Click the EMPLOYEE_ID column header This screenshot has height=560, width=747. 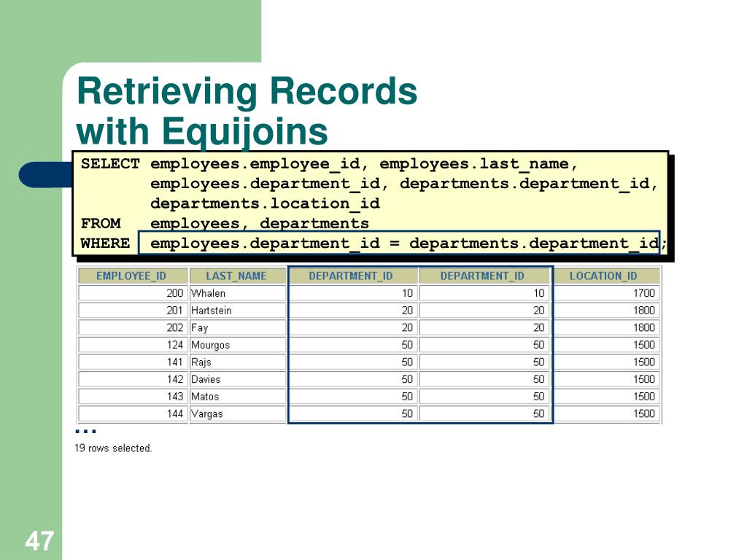pos(133,276)
